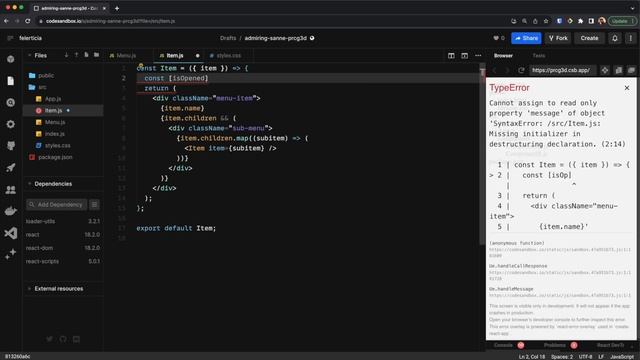The height and width of the screenshot is (360, 640).
Task: Select the Tests preview tab
Action: pos(539,56)
